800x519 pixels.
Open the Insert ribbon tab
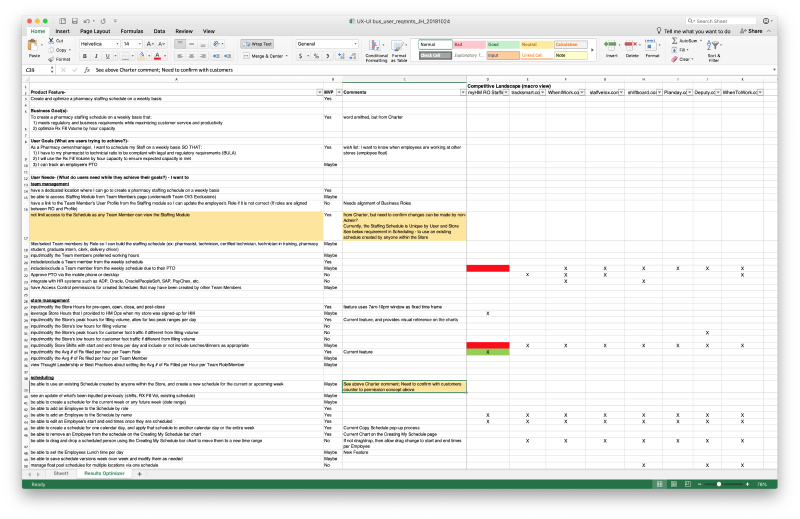click(x=62, y=31)
